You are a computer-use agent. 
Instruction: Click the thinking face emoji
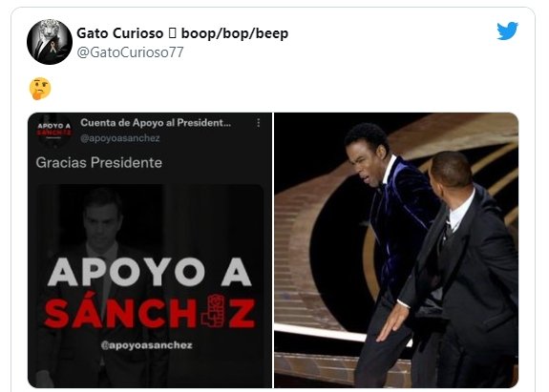tap(40, 89)
